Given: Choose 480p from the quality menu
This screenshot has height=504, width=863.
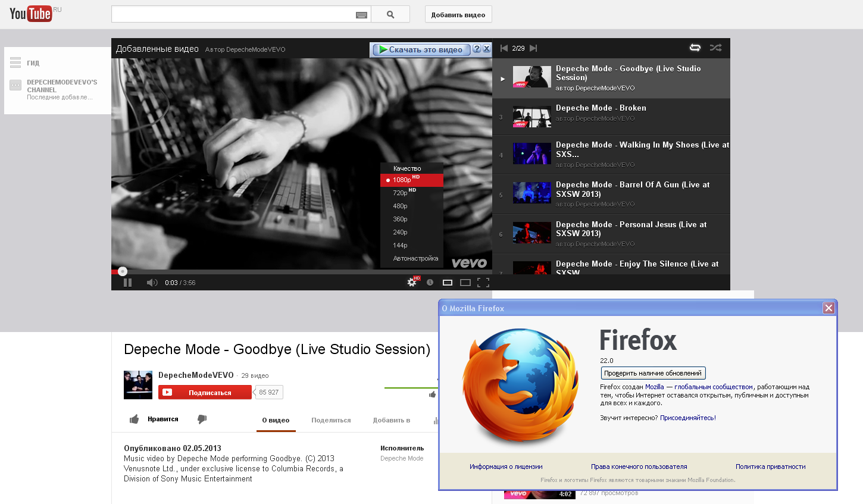Looking at the screenshot, I should point(401,206).
